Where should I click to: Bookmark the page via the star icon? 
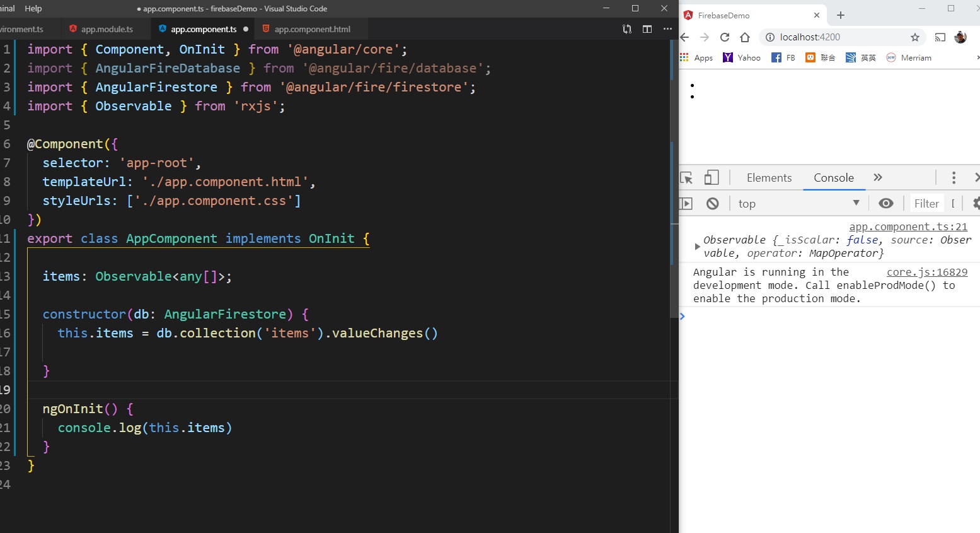[915, 37]
